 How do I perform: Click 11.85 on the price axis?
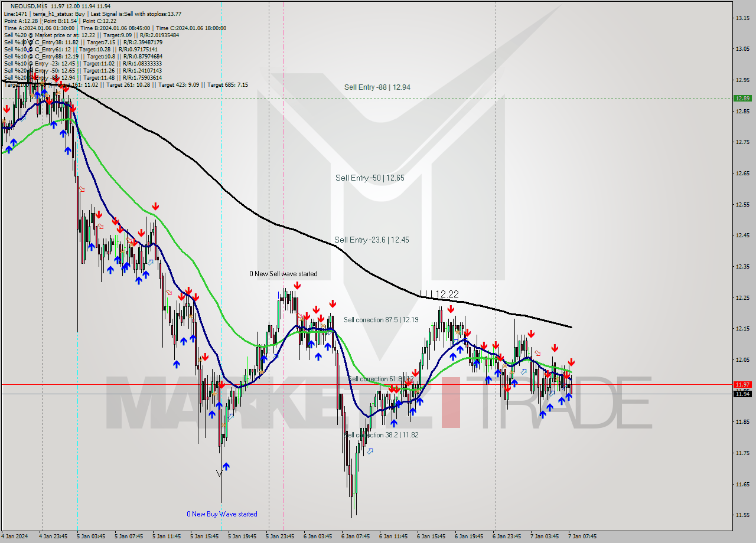coord(742,421)
